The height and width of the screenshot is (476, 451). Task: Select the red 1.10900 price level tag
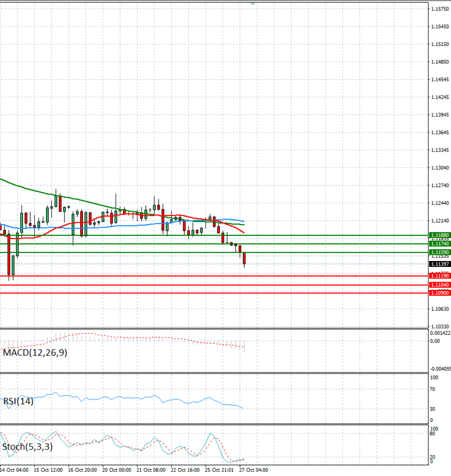coord(440,293)
